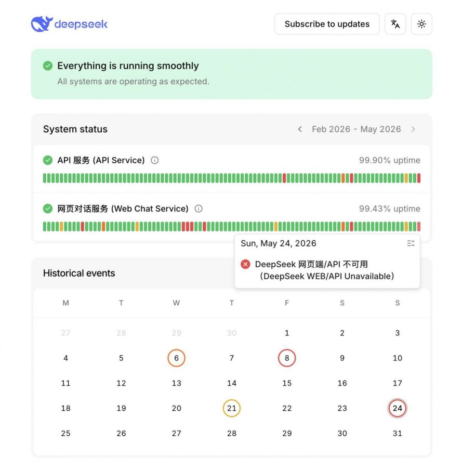Viewport: 476px width, 468px height.
Task: Select May 6 orange-circled calendar day
Action: pos(176,358)
